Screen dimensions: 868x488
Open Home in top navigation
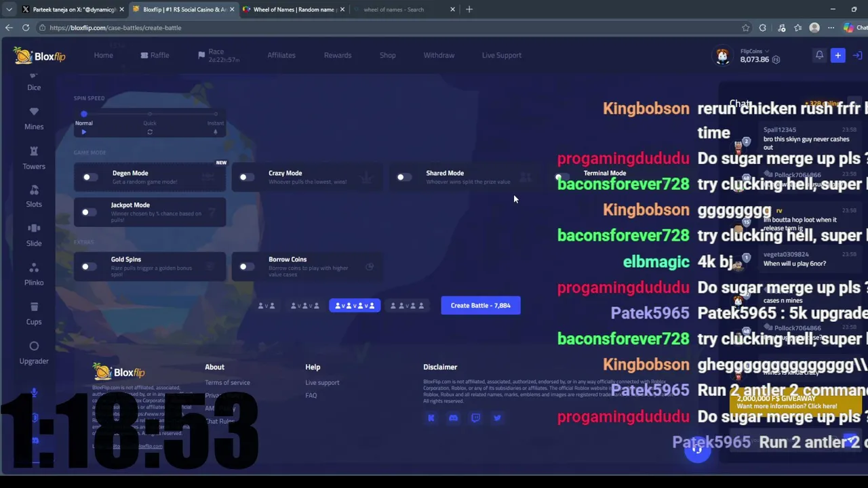point(104,56)
